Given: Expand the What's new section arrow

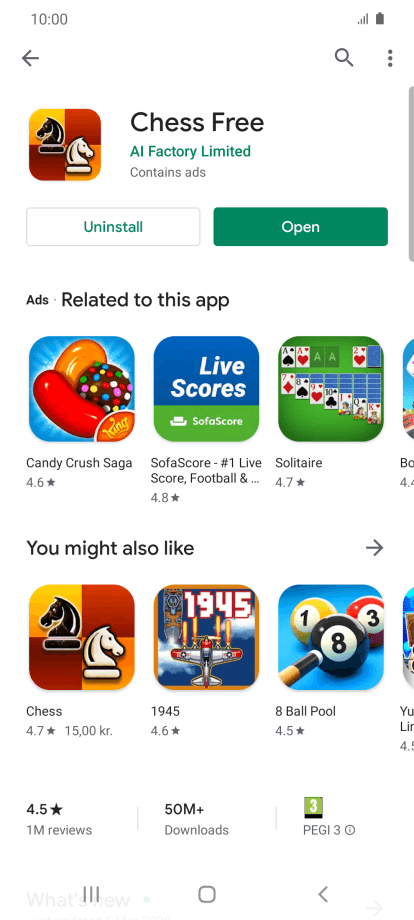Looking at the screenshot, I should pos(374,907).
